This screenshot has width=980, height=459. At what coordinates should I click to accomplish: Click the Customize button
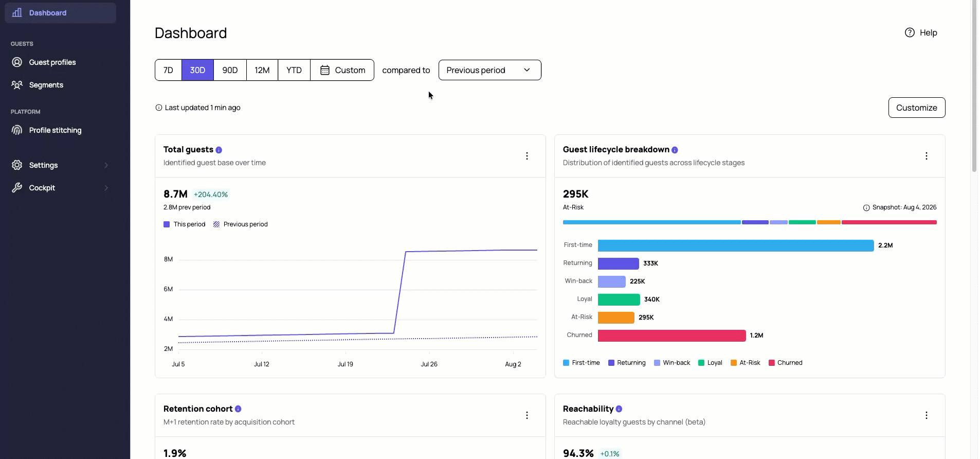pos(916,108)
